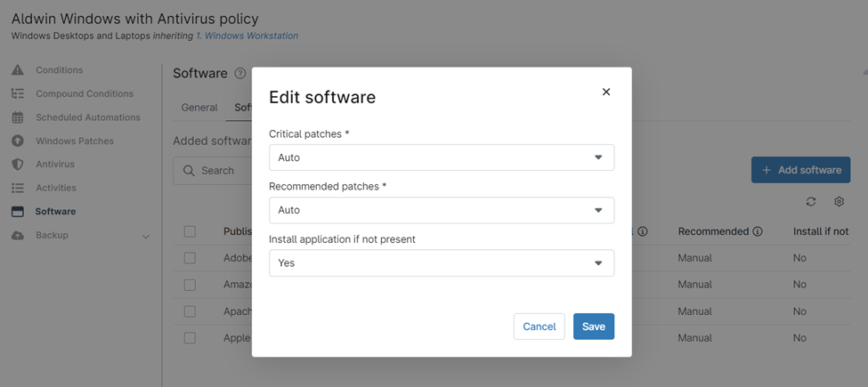Click the Search software input field

(213, 170)
